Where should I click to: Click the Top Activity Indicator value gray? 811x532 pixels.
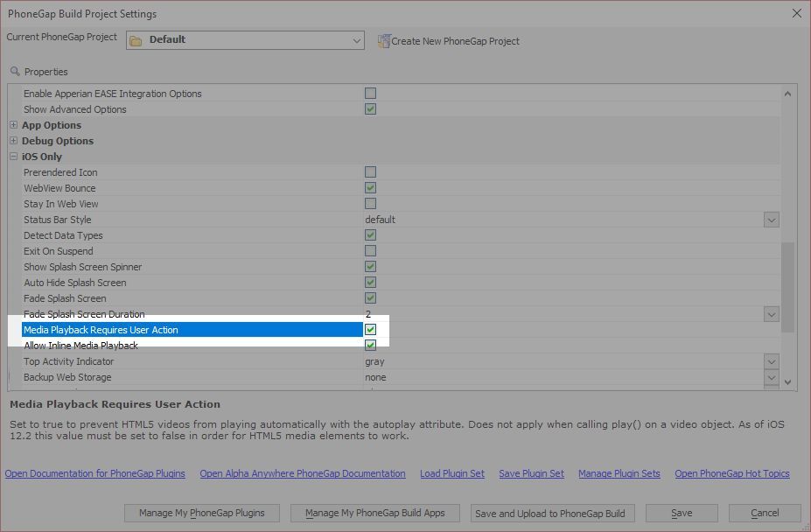click(x=374, y=361)
